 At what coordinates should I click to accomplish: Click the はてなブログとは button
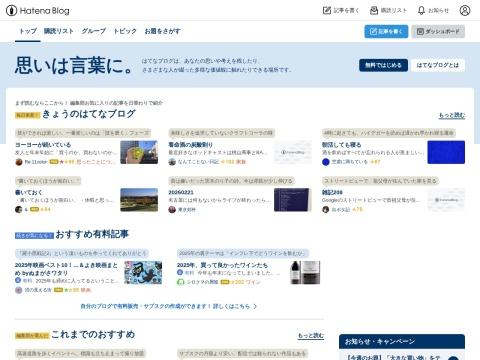(438, 65)
